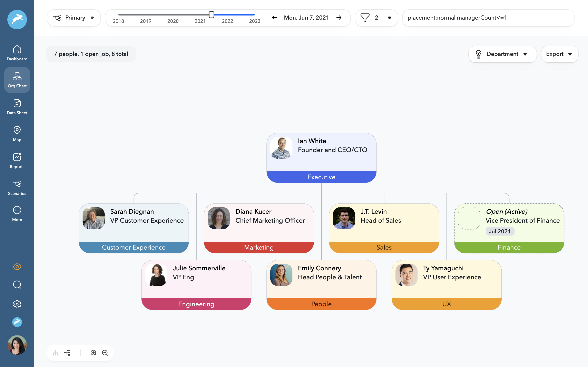This screenshot has height=367, width=588.
Task: Toggle the orange eye visibility icon
Action: [17, 267]
